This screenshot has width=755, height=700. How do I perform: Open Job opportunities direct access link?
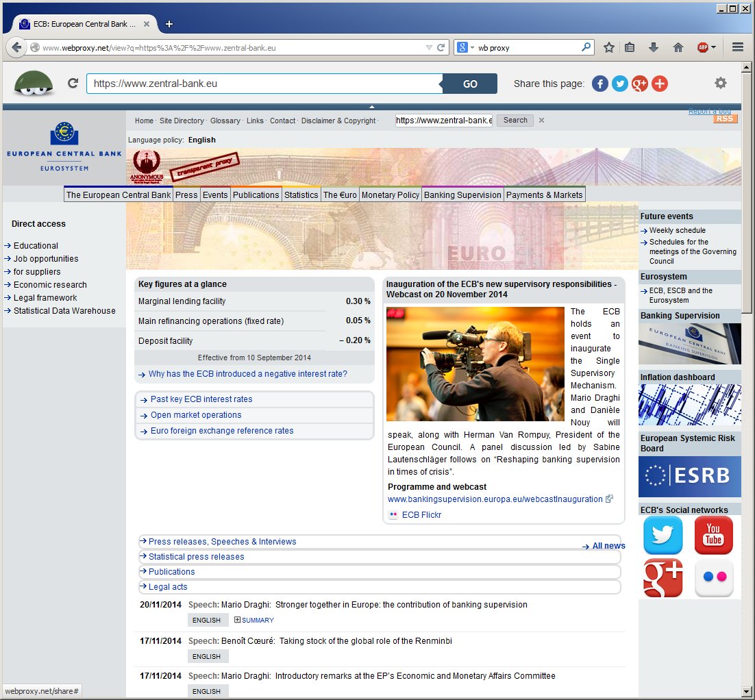point(46,258)
